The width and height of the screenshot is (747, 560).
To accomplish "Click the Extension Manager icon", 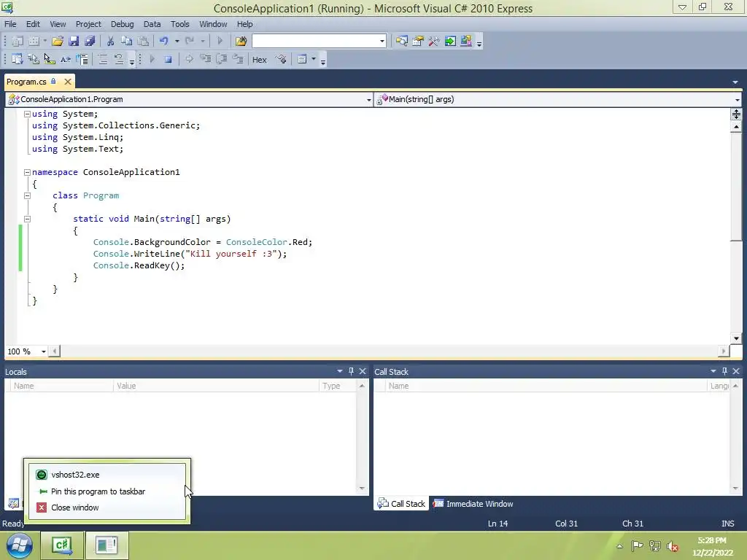I will 466,42.
